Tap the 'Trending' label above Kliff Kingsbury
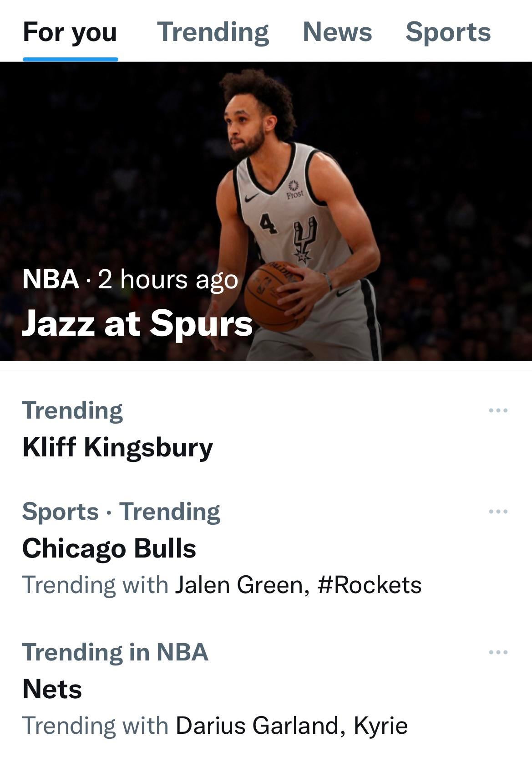Image resolution: width=532 pixels, height=783 pixels. pyautogui.click(x=72, y=410)
